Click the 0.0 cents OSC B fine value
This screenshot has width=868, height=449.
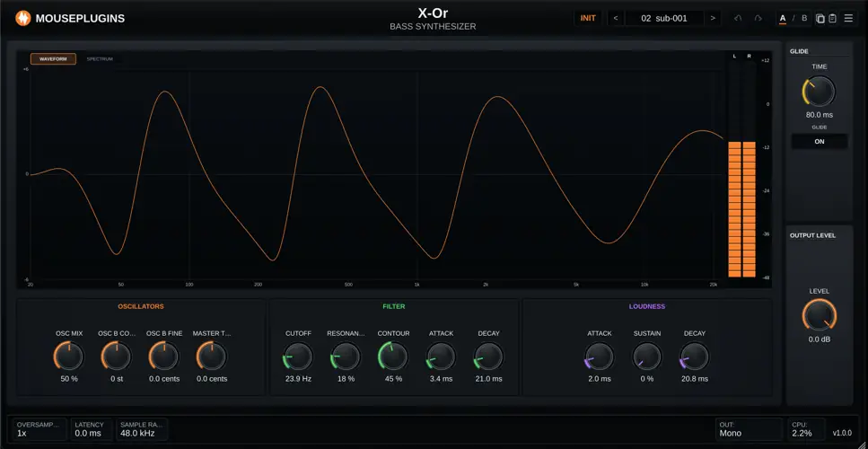[164, 379]
